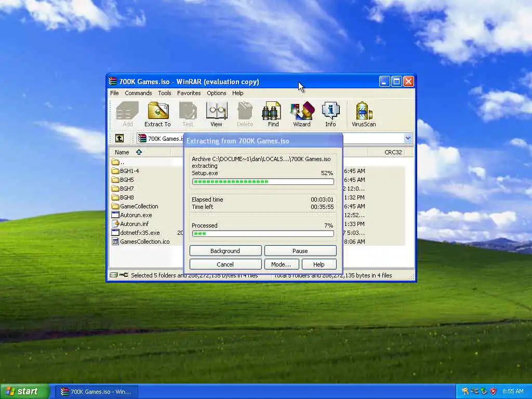The height and width of the screenshot is (399, 532).
Task: Select the parent folder '..' entry
Action: click(118, 162)
